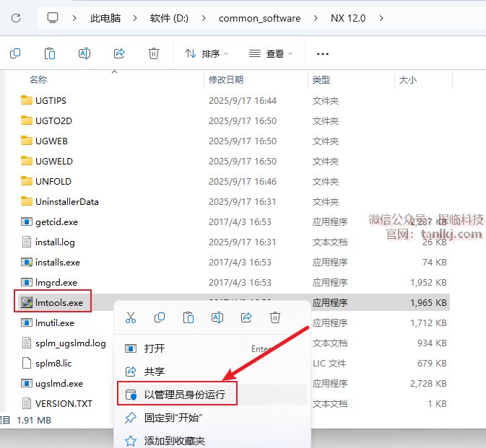Select the VERSION.TXT file
The height and width of the screenshot is (448, 486).
(x=57, y=403)
